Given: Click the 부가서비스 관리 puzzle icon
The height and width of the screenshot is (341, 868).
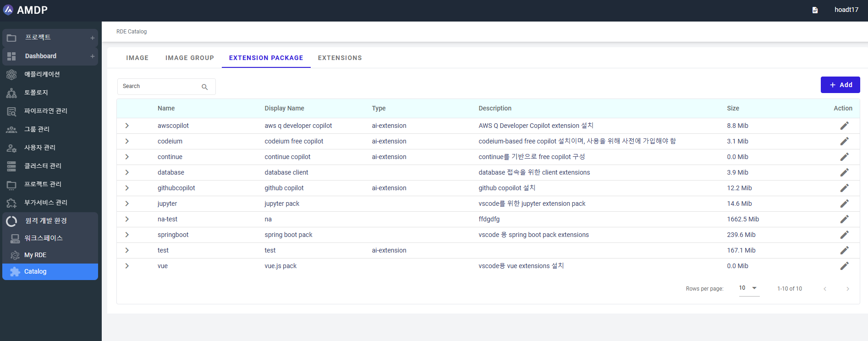Looking at the screenshot, I should tap(11, 203).
